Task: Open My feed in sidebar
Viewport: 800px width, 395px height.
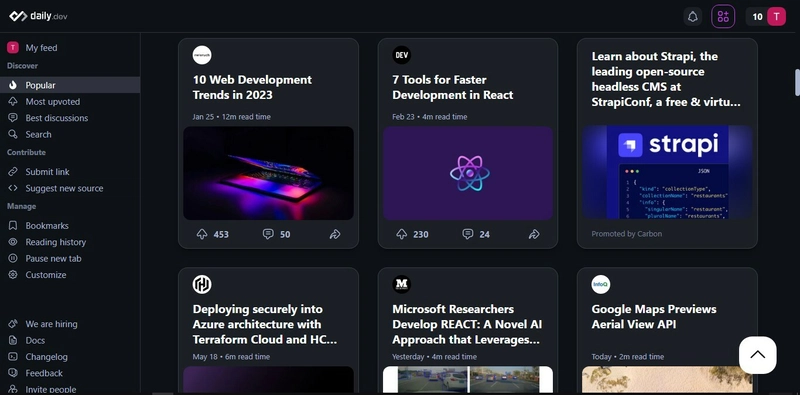Action: coord(41,48)
